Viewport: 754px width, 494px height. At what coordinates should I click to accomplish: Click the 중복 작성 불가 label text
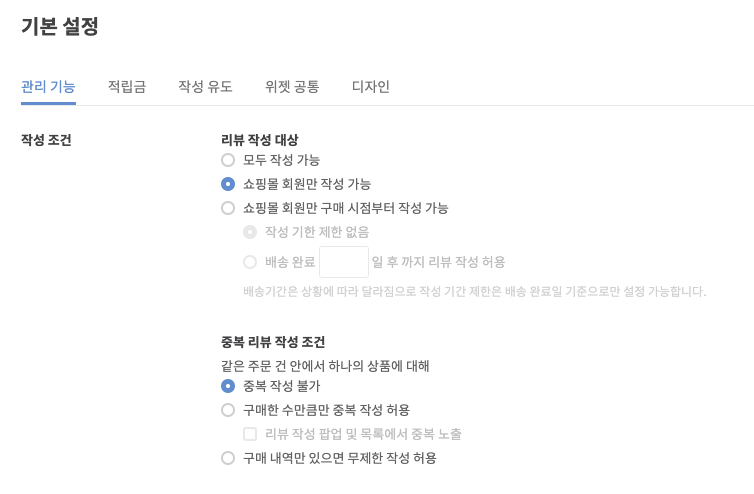point(281,386)
